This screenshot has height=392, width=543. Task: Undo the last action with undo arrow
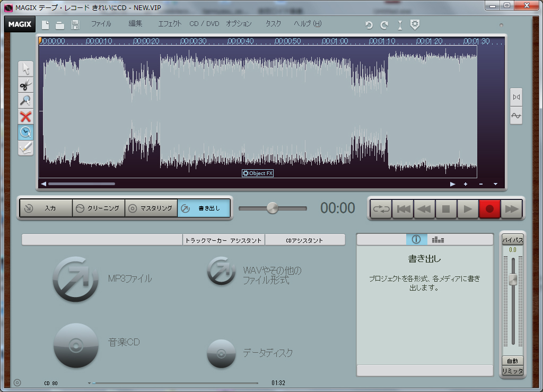pos(369,25)
